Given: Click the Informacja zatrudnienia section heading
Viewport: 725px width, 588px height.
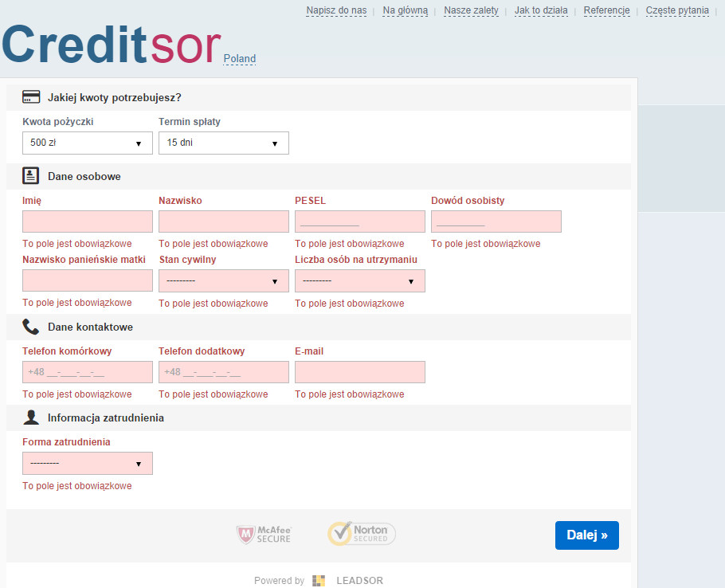Looking at the screenshot, I should [x=106, y=417].
